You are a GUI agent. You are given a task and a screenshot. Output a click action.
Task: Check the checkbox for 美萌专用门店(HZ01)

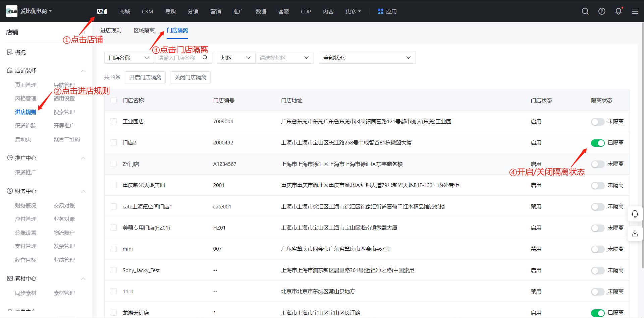(114, 228)
